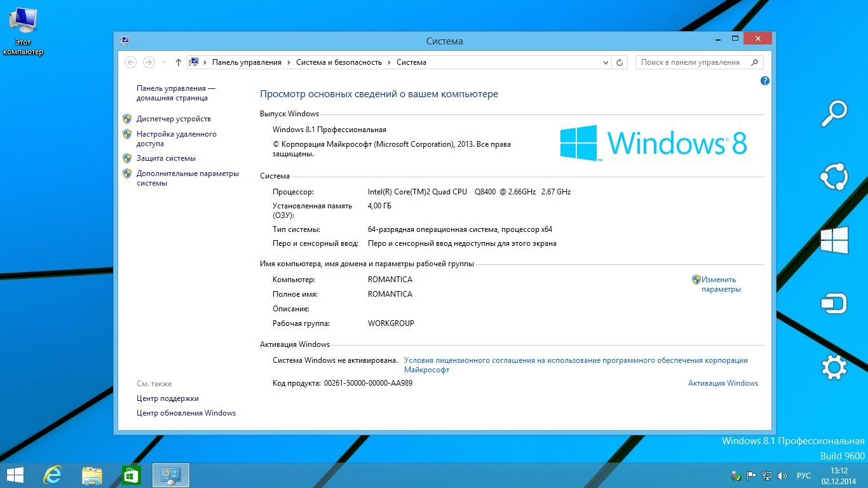868x488 pixels.
Task: Expand the Панель управления breadcrumb arrow
Action: pyautogui.click(x=288, y=62)
